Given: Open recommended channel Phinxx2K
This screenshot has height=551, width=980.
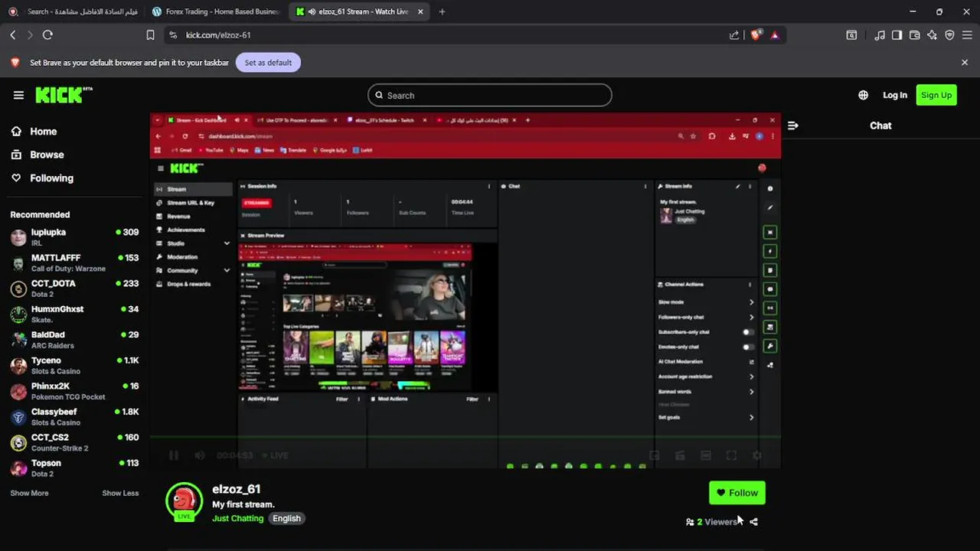Looking at the screenshot, I should coord(74,391).
